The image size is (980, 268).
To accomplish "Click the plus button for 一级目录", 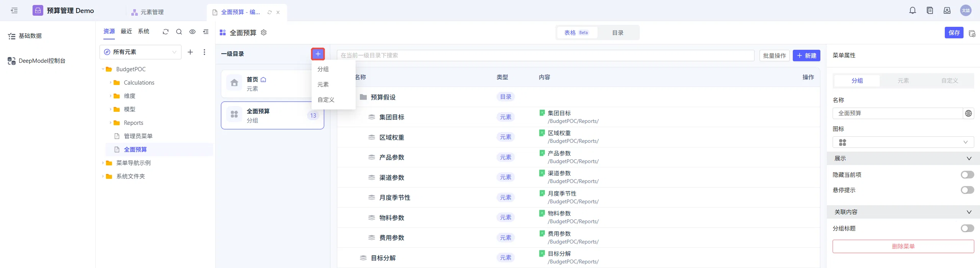I will (x=318, y=54).
